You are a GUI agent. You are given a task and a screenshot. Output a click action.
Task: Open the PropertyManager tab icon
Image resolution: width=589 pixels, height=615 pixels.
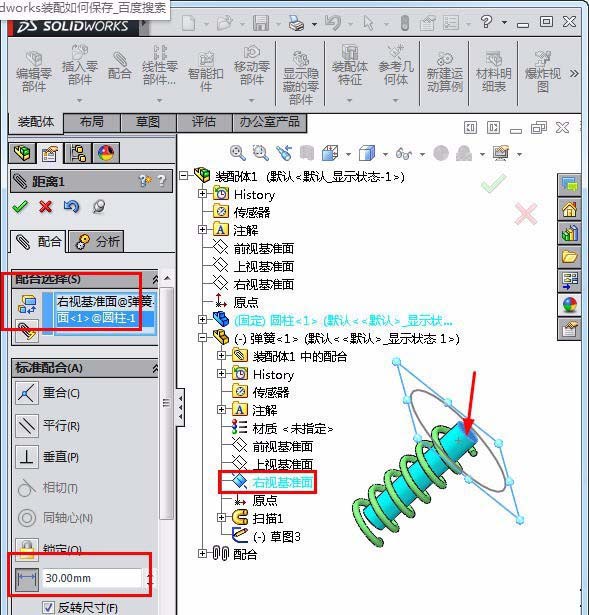(x=50, y=153)
